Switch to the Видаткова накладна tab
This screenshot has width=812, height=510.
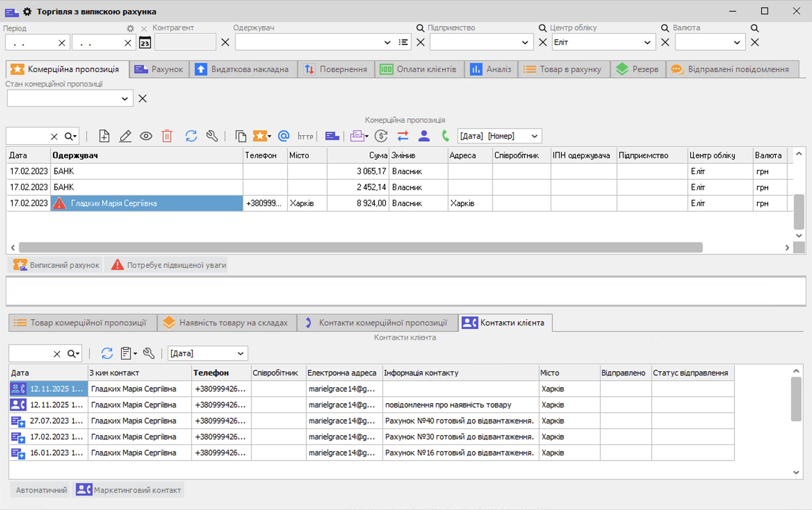(243, 69)
